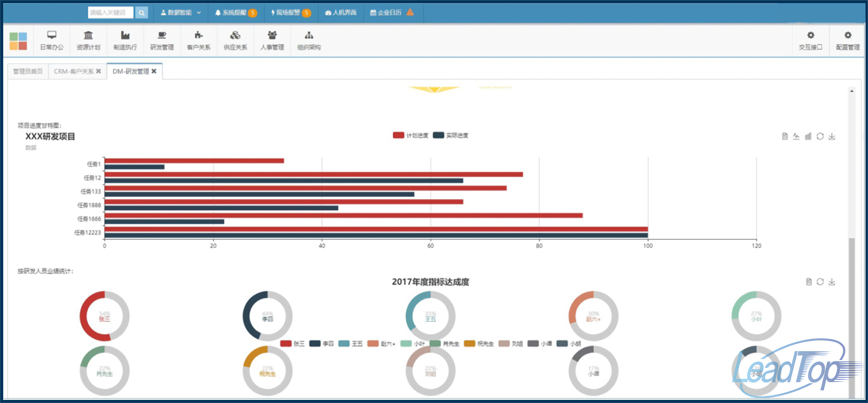
Task: Open the 研发管理 coffee cup icon module
Action: 162,40
